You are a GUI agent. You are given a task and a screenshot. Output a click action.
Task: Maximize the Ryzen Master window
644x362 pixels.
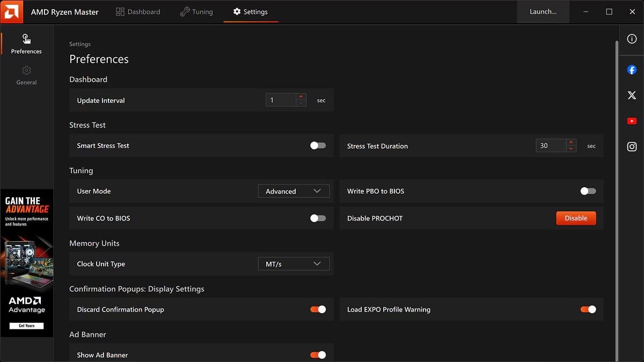pyautogui.click(x=609, y=12)
